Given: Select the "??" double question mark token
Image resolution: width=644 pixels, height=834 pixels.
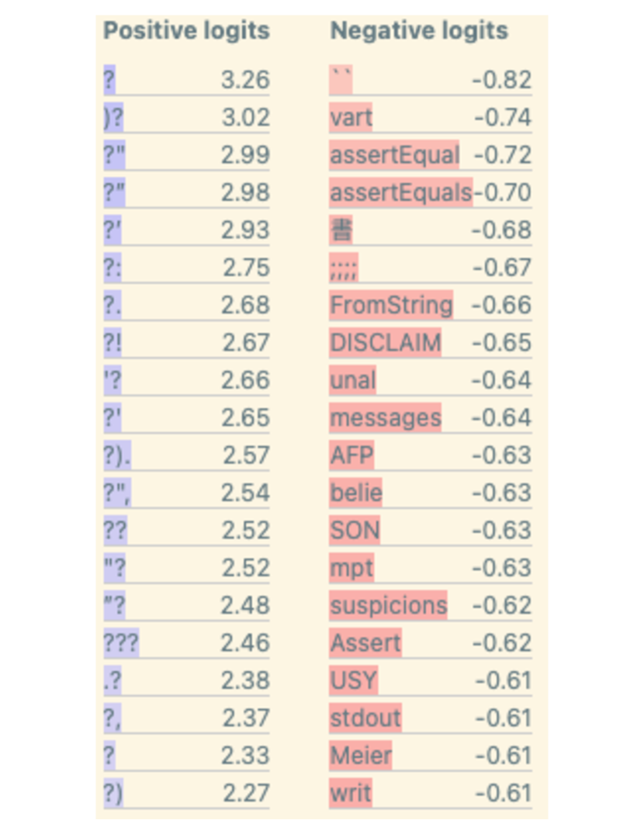Looking at the screenshot, I should pos(115,531).
